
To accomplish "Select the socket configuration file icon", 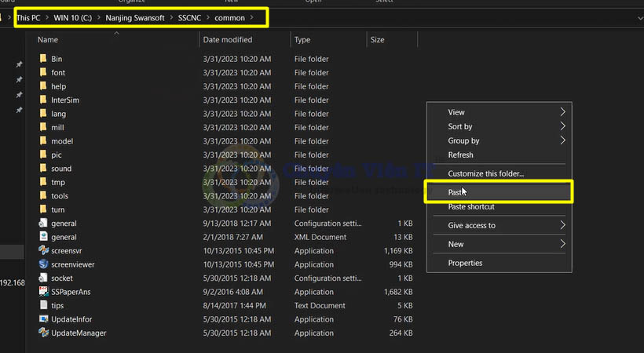I will (x=43, y=278).
